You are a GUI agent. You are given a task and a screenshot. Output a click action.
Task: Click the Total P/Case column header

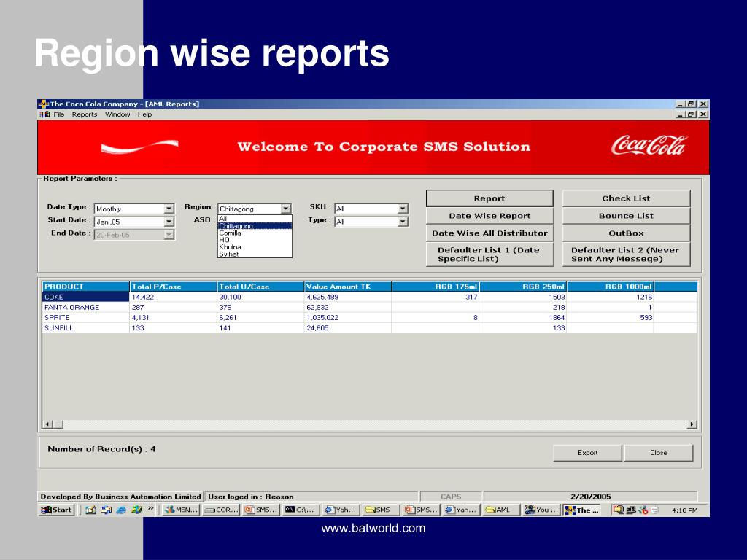pos(173,287)
